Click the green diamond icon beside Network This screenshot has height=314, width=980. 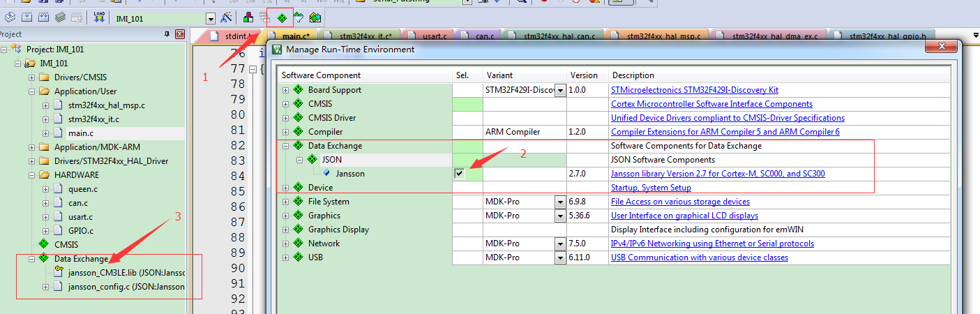tap(298, 244)
